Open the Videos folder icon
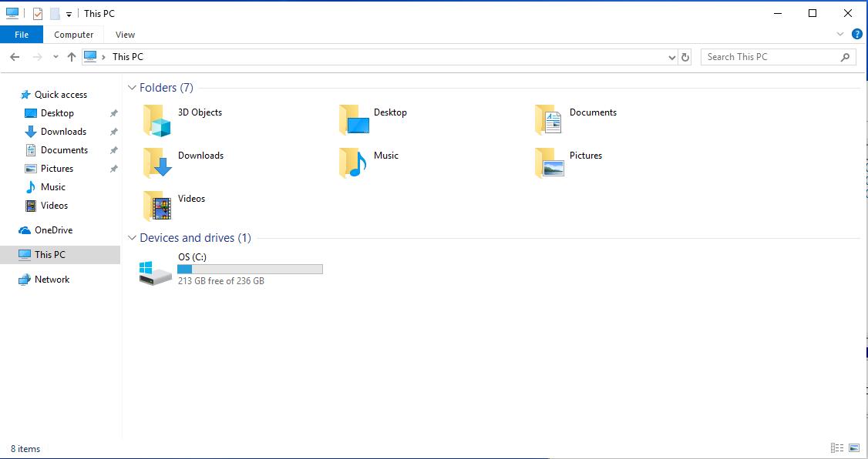Screen dimensions: 868x459 156,206
